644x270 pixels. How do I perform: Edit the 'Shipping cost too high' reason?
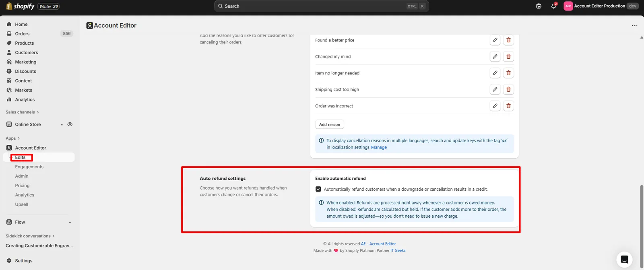495,89
